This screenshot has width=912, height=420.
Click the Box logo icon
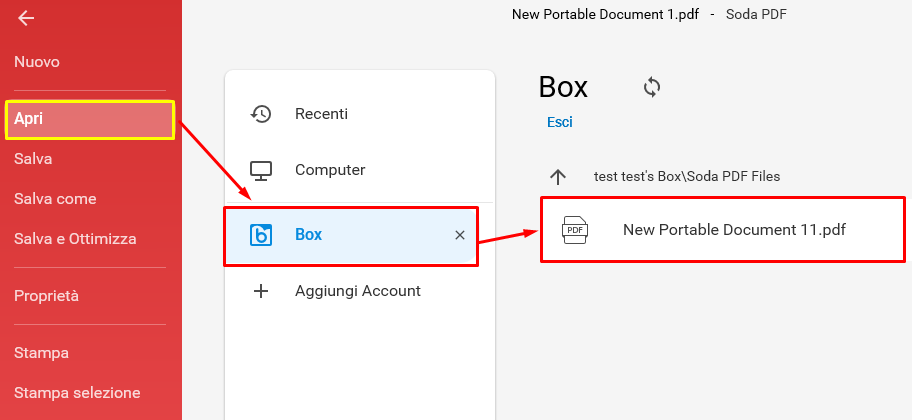click(x=261, y=235)
